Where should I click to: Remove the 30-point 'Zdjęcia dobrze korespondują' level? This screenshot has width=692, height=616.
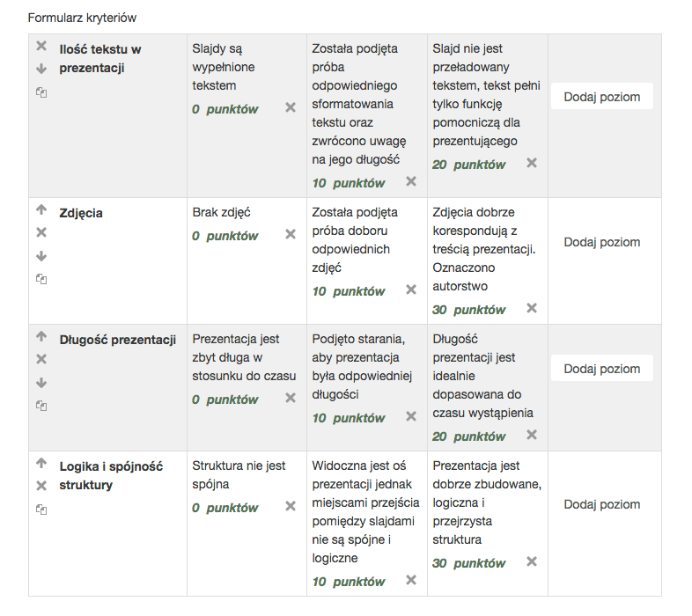click(532, 308)
